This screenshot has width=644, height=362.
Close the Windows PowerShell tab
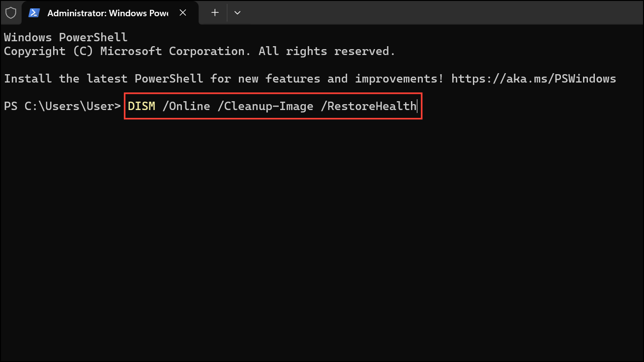(183, 13)
